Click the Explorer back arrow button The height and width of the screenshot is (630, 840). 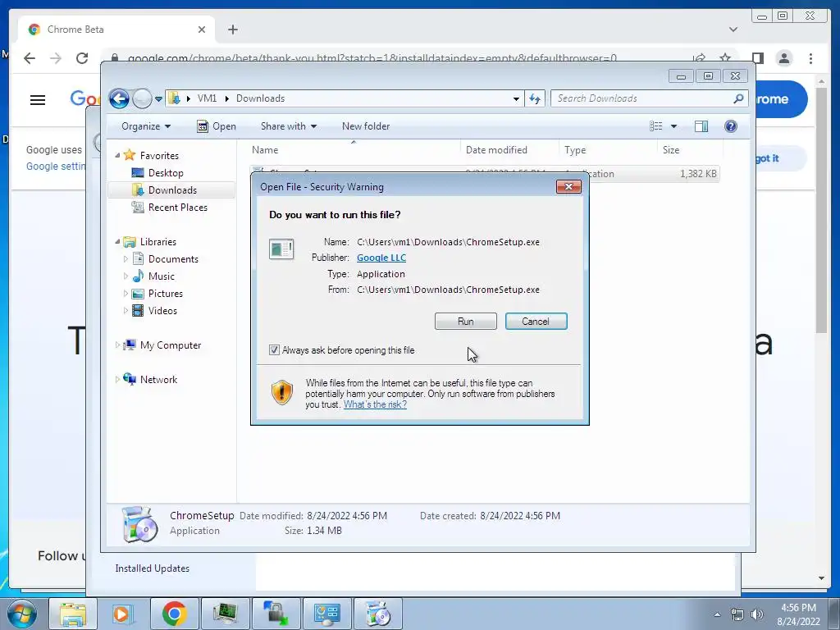[119, 98]
